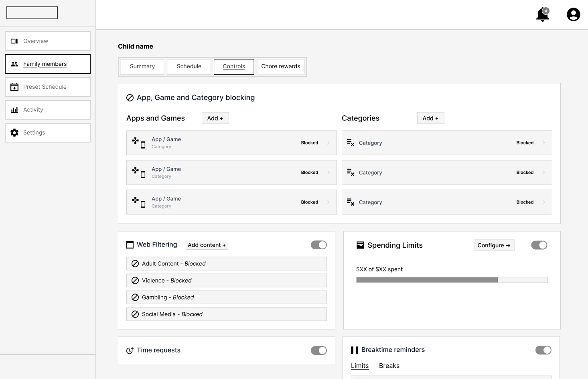Click the Spending Limits card icon

(x=360, y=245)
